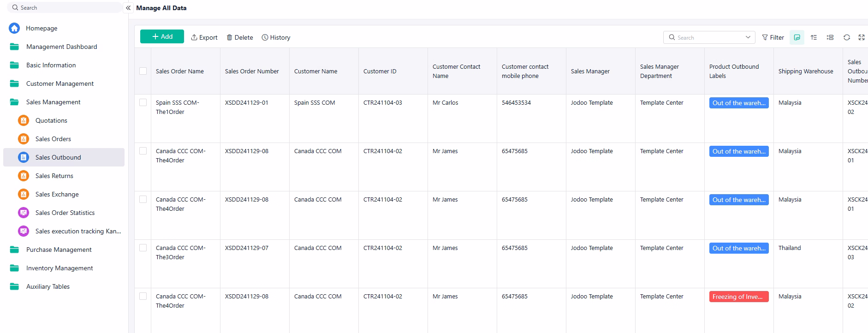Expand the table search dropdown arrow
The width and height of the screenshot is (868, 333).
pos(748,37)
